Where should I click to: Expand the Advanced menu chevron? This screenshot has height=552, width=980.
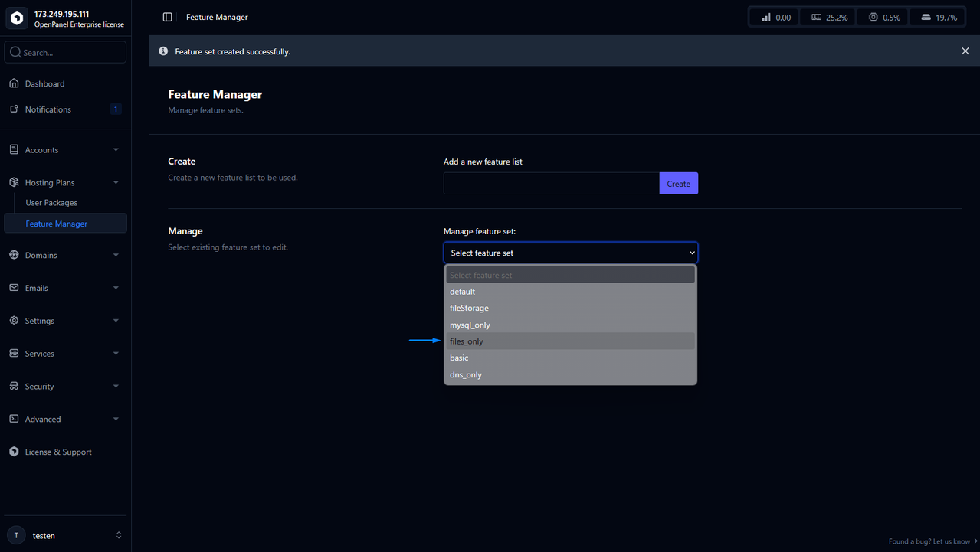[x=116, y=419]
